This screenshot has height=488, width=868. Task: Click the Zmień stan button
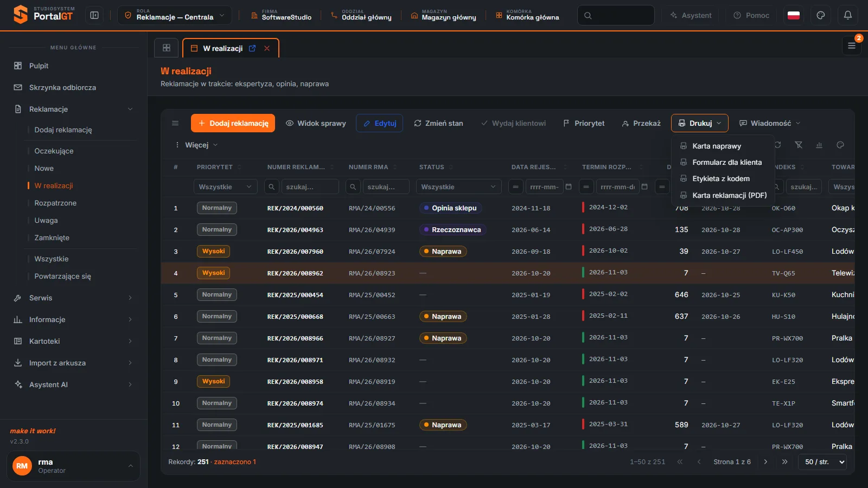point(438,123)
